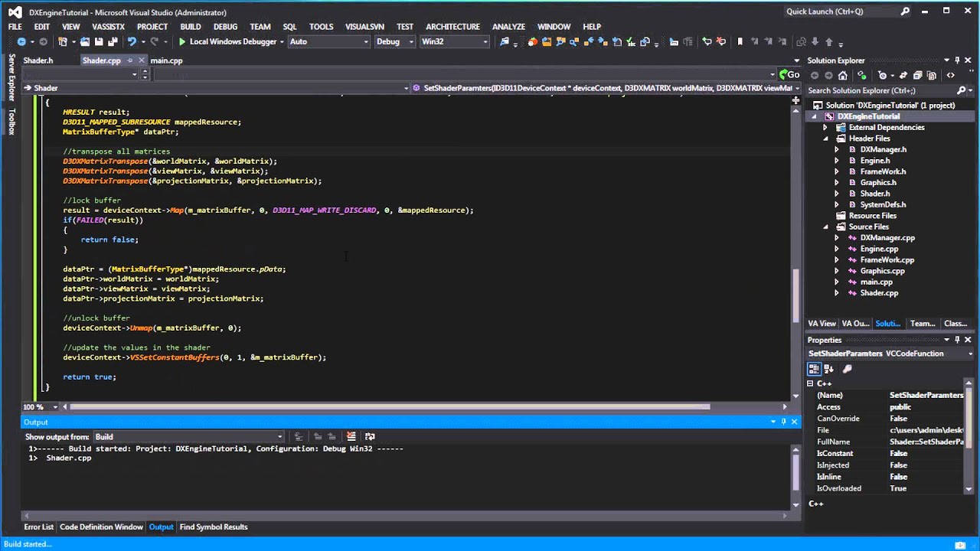Click the editor horizontal scrollbar thumb
The image size is (980, 551).
[x=390, y=407]
